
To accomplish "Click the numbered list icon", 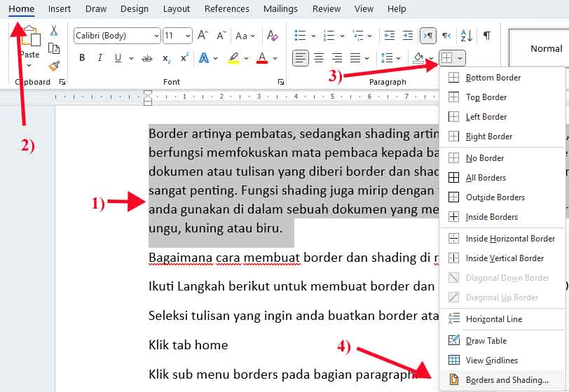I will click(x=329, y=36).
